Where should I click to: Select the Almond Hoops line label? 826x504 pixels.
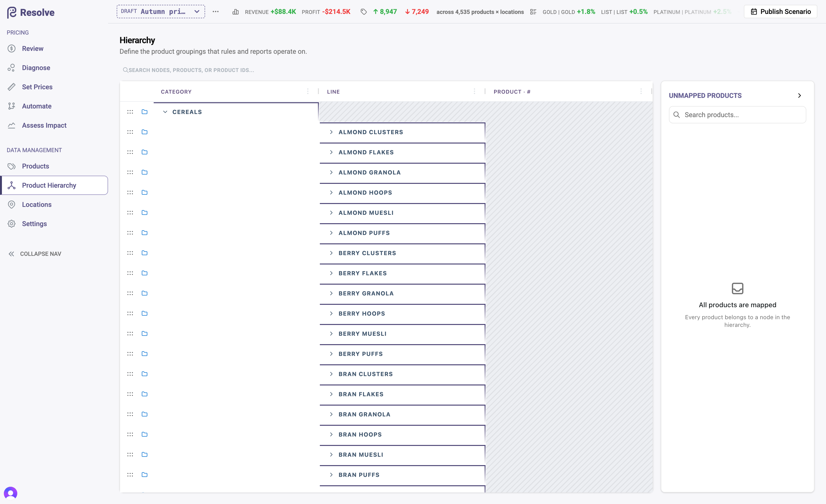click(365, 193)
